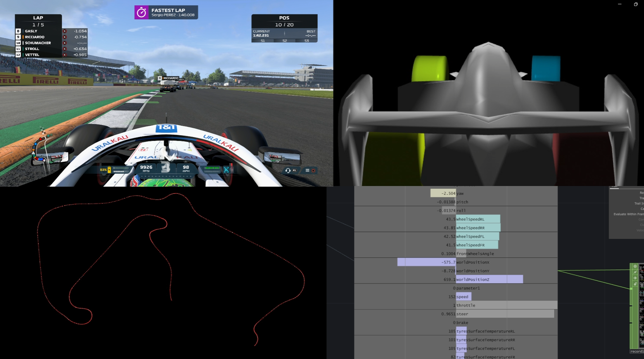
Task: Click the yellow ERS battery icon
Action: (109, 169)
